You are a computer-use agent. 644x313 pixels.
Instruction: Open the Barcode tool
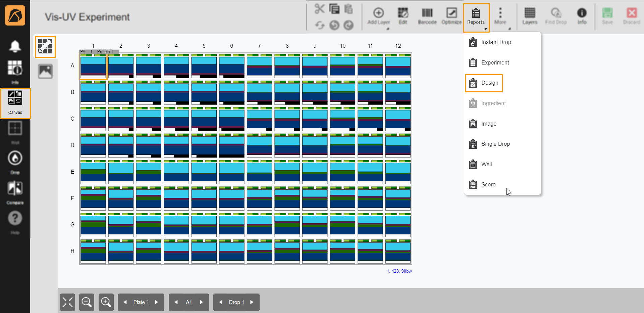click(x=427, y=16)
